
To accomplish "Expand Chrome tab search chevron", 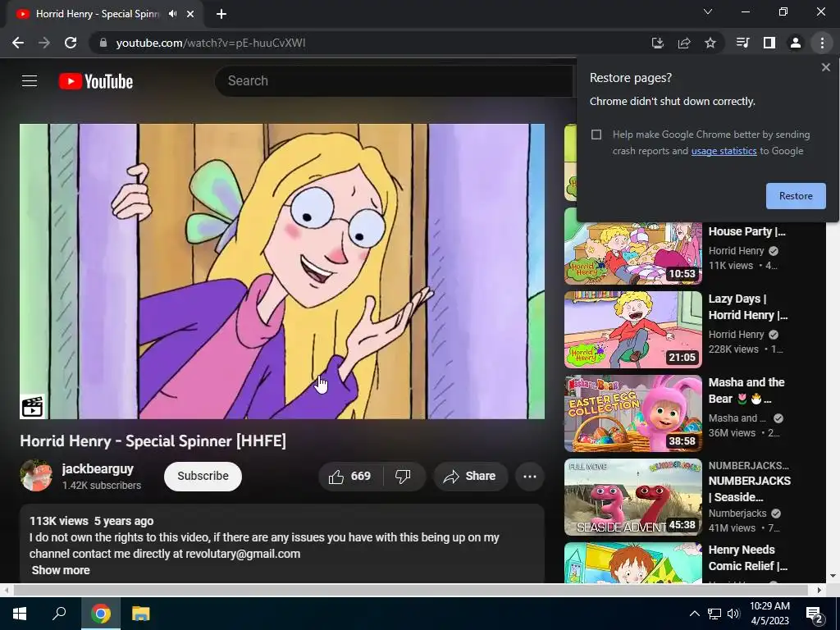I will [708, 11].
